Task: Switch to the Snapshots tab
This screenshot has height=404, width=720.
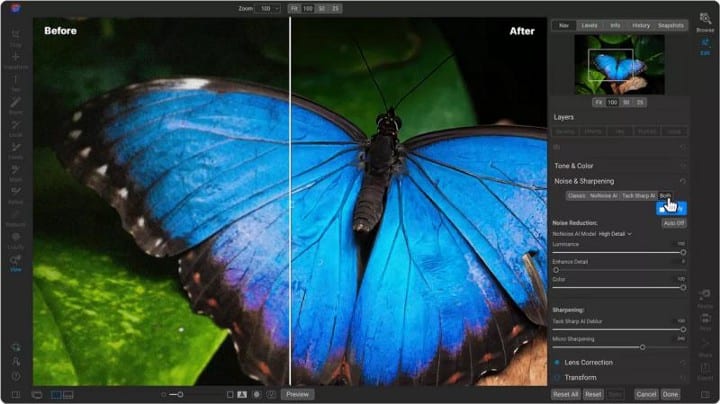Action: coord(670,26)
